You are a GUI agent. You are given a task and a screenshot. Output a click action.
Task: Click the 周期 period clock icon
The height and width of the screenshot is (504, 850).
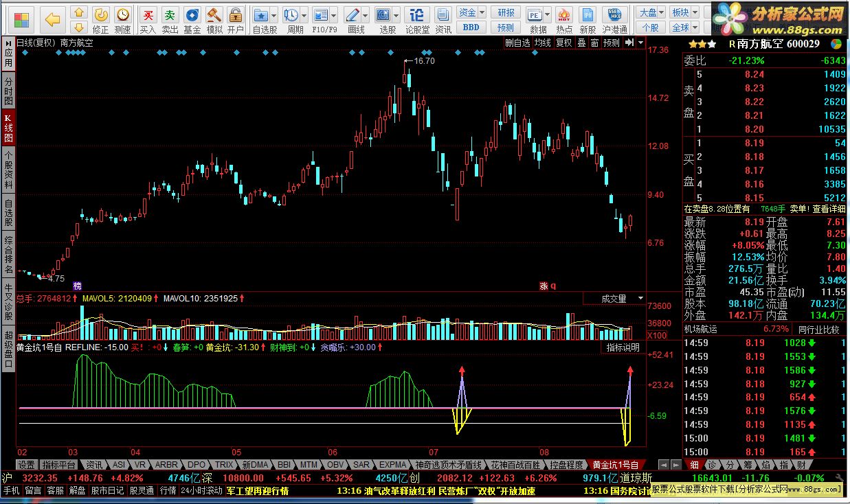291,20
